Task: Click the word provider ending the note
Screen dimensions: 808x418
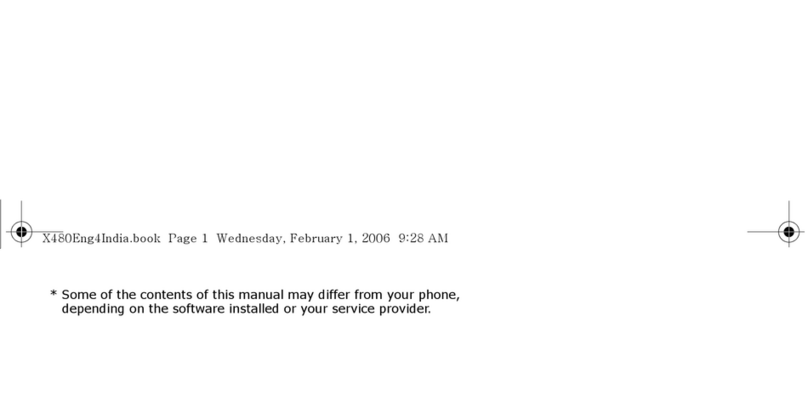Action: tap(405, 309)
